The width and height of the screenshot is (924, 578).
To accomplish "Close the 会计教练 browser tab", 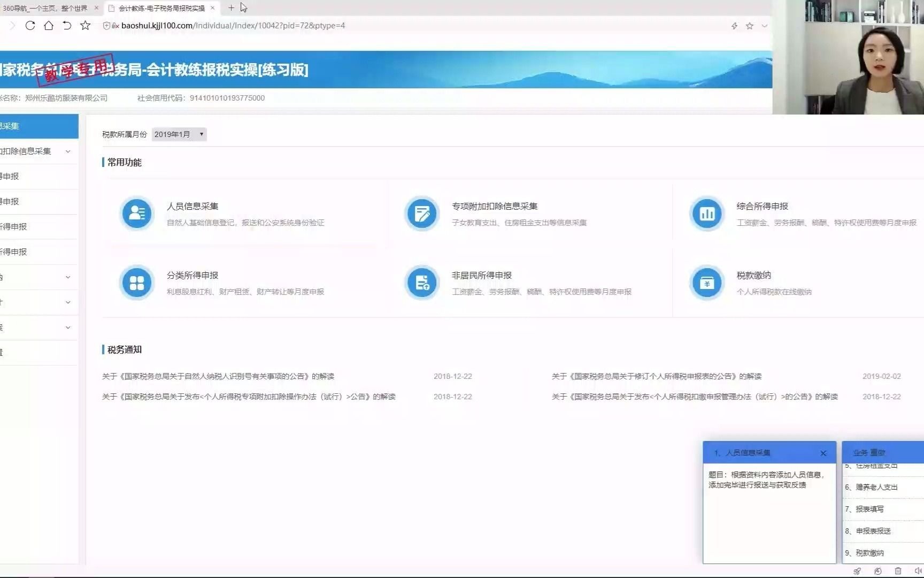I will click(x=212, y=8).
